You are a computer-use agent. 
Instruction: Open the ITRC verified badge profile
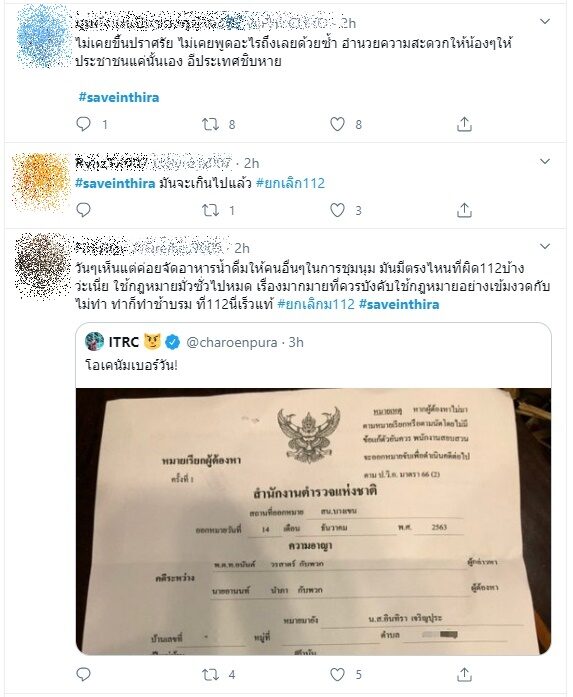click(x=172, y=342)
